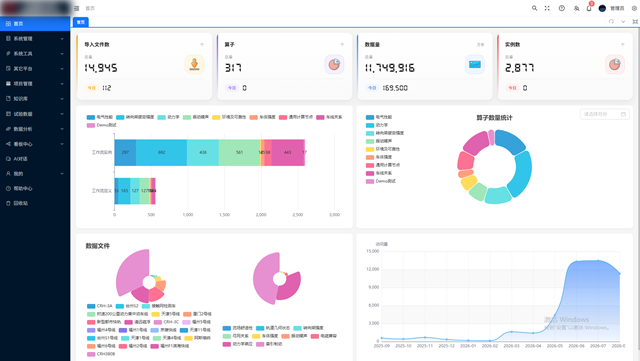This screenshot has width=640, height=361.
Task: Expand the 试验数据 chevron in sidebar
Action: pyautogui.click(x=62, y=114)
